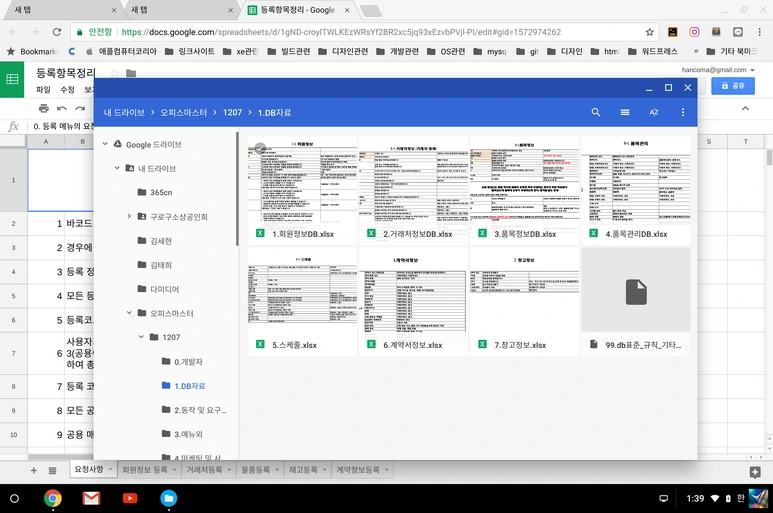Select the 1.DB자료 folder in tree
The width and height of the screenshot is (773, 513).
(183, 386)
